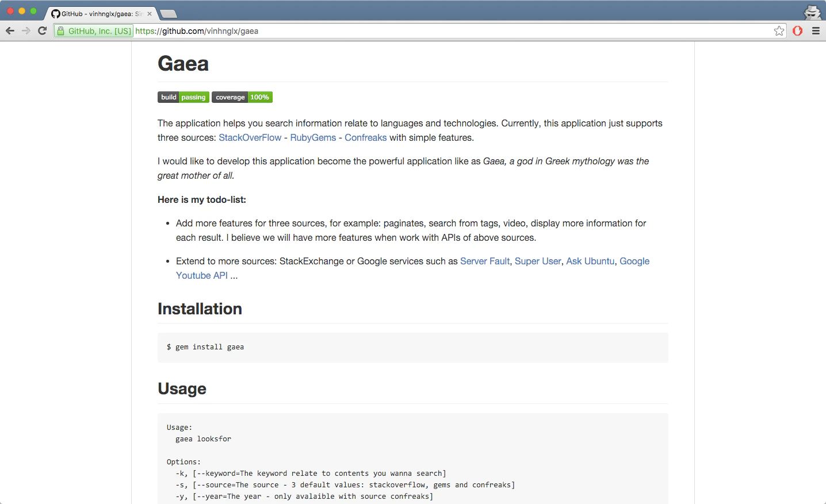Screen dimensions: 826x504
Task: Click the browser back navigation arrow
Action: click(10, 30)
